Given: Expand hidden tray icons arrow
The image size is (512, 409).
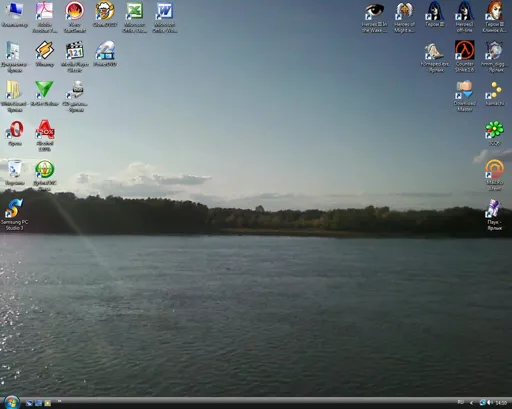Looking at the screenshot, I should 471,403.
